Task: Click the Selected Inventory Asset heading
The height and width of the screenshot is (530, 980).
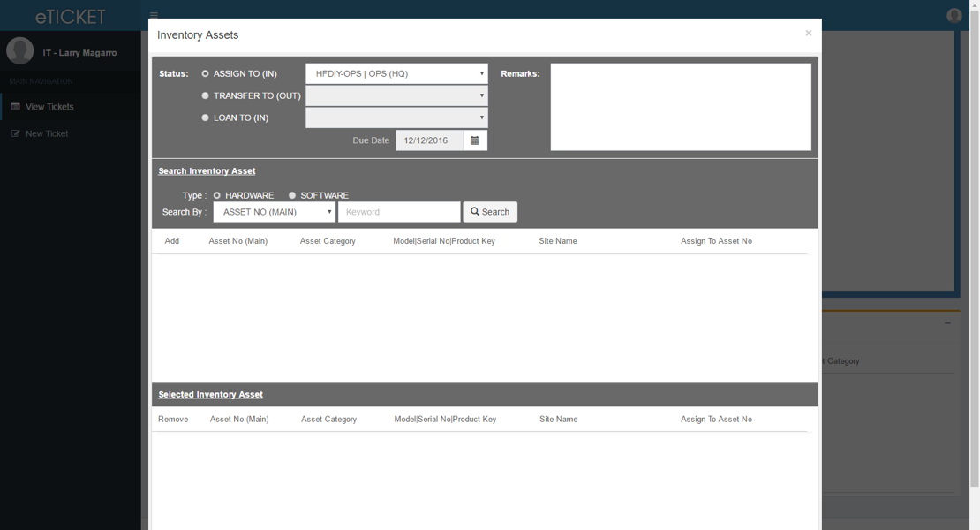Action: click(x=210, y=394)
